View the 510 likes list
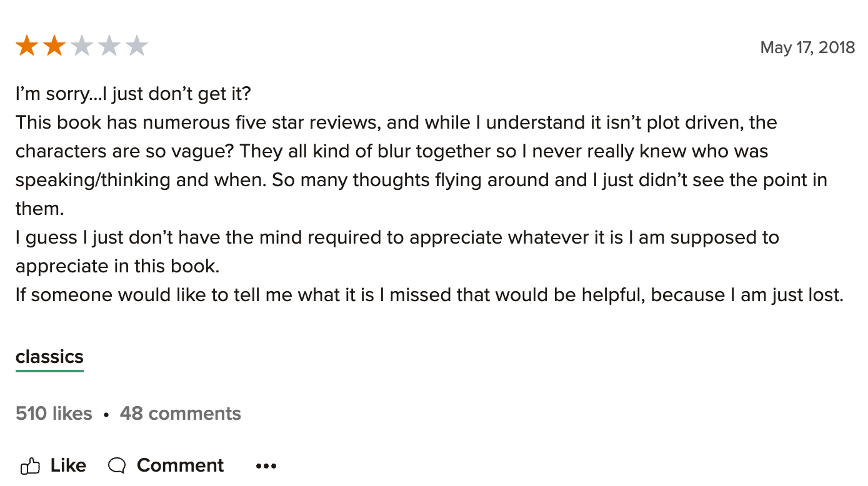868x486 pixels. pyautogui.click(x=54, y=414)
